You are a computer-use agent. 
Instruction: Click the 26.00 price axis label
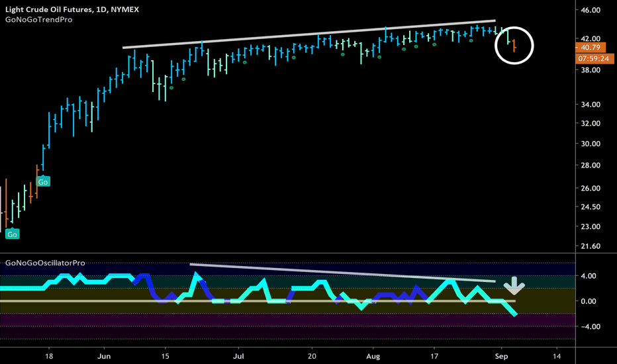click(591, 188)
